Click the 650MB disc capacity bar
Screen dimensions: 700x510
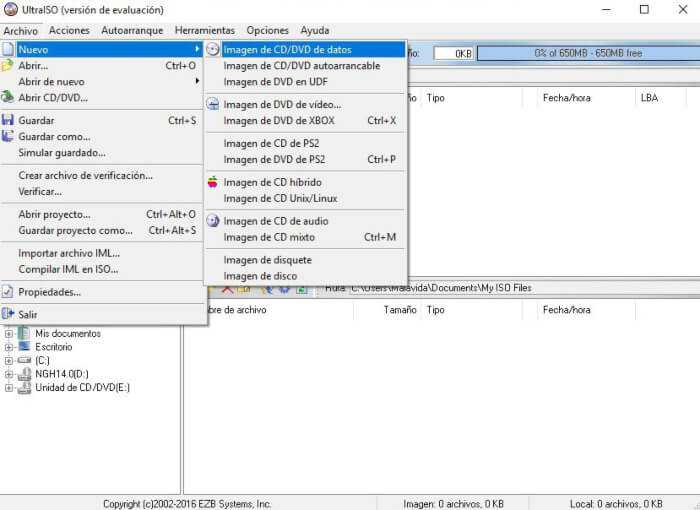tap(588, 53)
